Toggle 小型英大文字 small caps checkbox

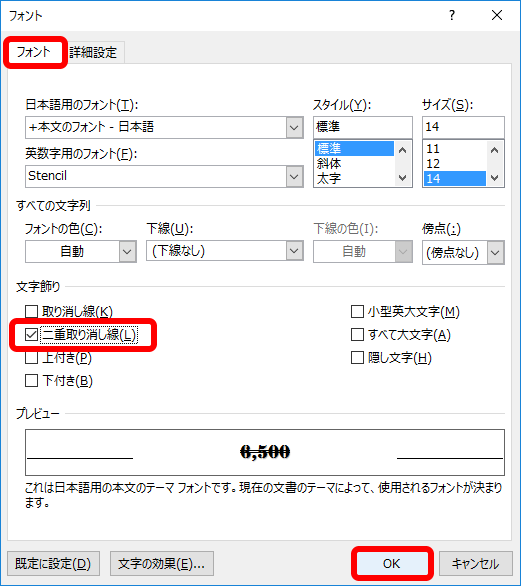[357, 311]
